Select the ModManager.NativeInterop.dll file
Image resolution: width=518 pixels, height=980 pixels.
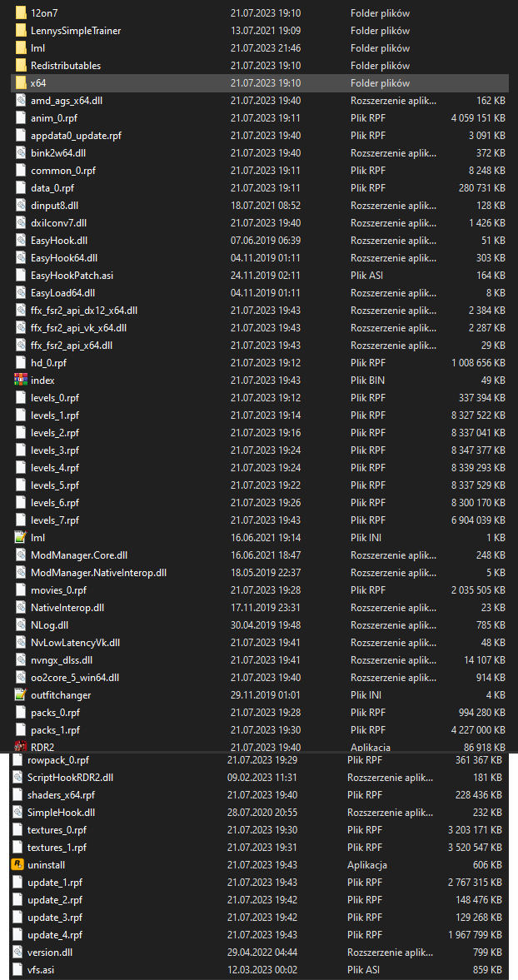click(x=98, y=572)
